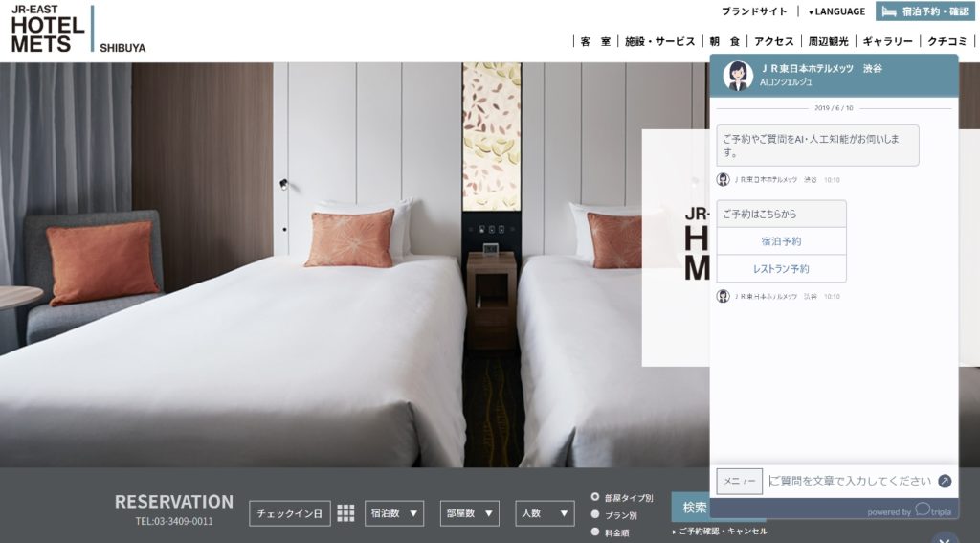980x543 pixels.
Task: Expand the 宿泊数 dropdown
Action: (393, 513)
